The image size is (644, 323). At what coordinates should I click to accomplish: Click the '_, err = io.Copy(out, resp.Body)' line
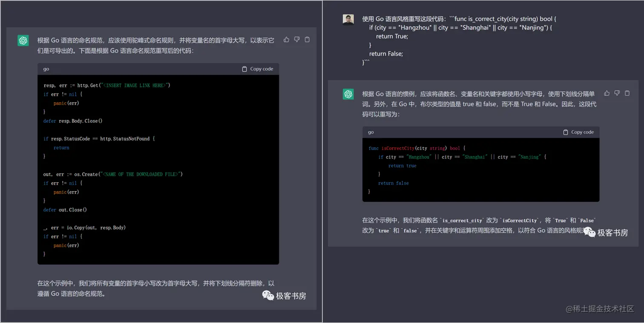click(x=84, y=228)
